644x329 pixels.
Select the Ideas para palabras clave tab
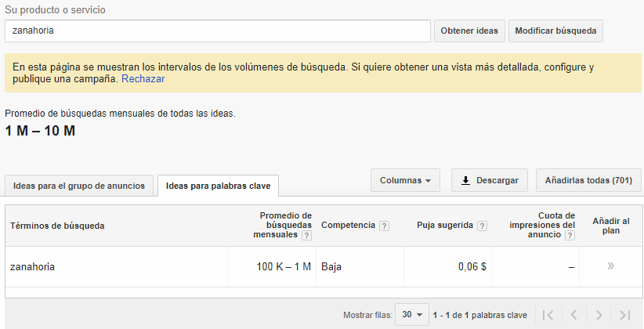(x=218, y=186)
